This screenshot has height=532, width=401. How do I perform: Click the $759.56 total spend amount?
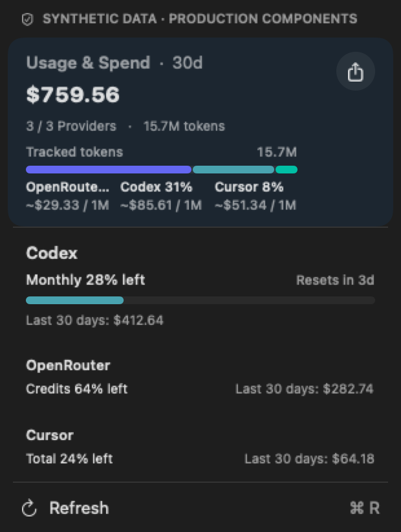point(73,94)
